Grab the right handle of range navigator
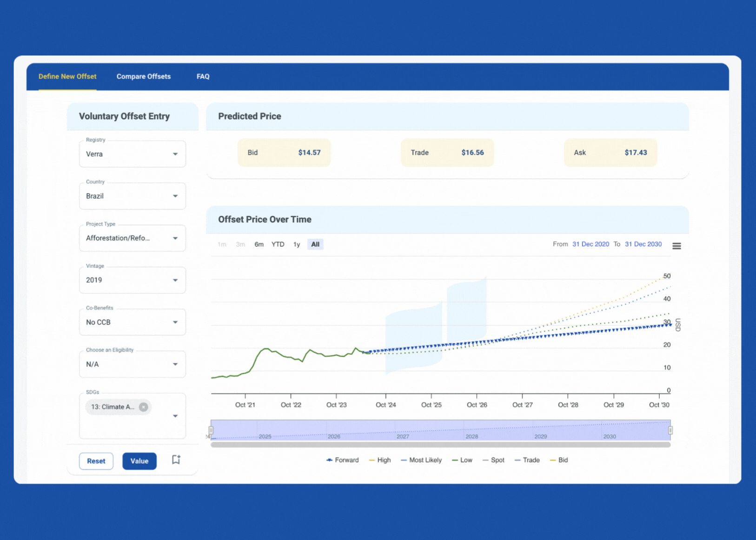 pyautogui.click(x=670, y=430)
